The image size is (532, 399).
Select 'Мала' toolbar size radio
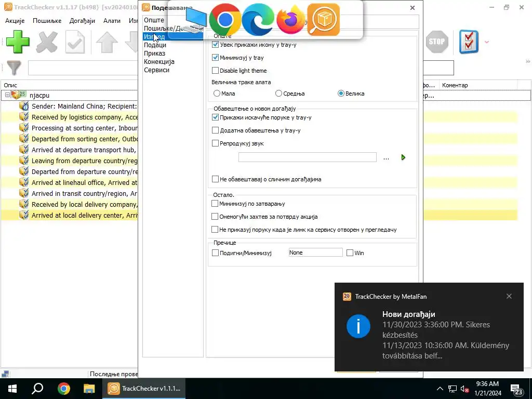pyautogui.click(x=217, y=94)
